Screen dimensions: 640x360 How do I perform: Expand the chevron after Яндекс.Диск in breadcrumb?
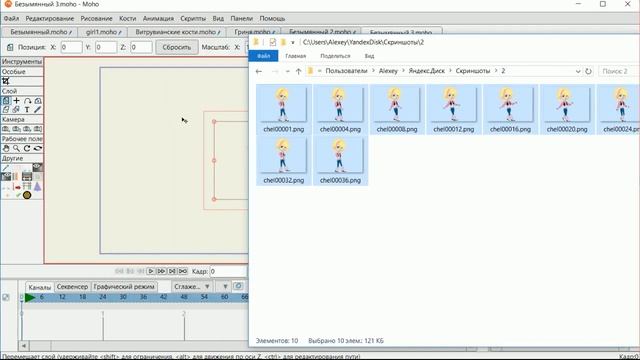pos(450,71)
